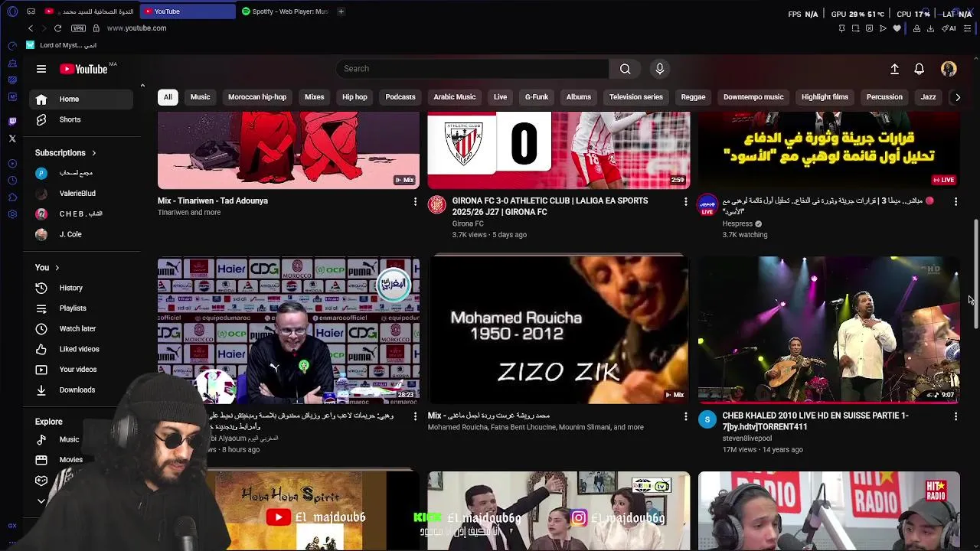Click the site lock security icon
This screenshot has height=551, width=980.
[96, 28]
